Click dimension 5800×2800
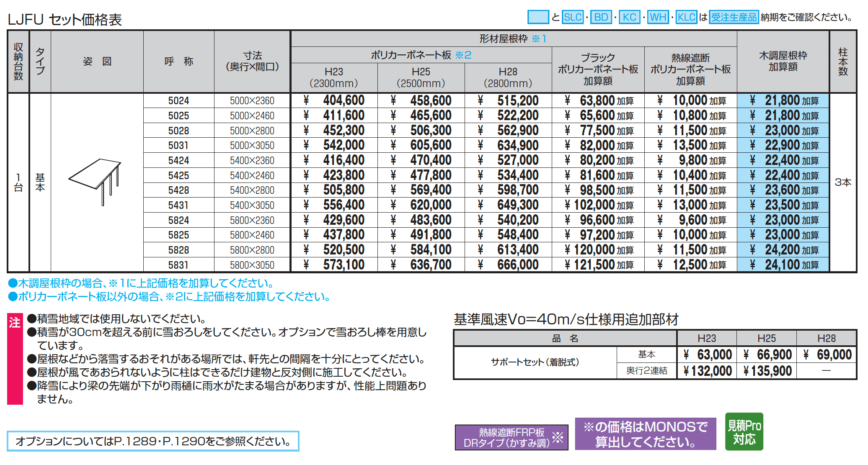 click(252, 250)
